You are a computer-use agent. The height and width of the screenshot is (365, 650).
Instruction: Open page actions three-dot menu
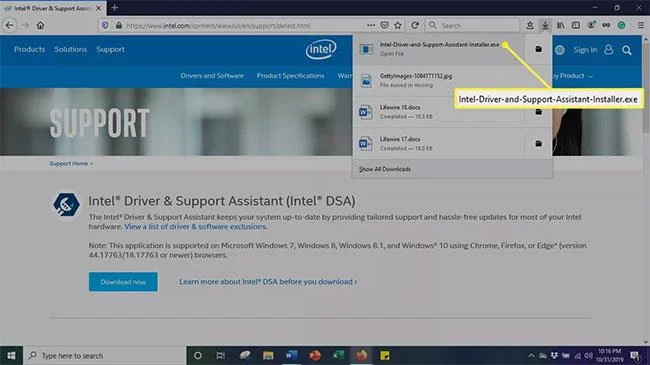(371, 25)
